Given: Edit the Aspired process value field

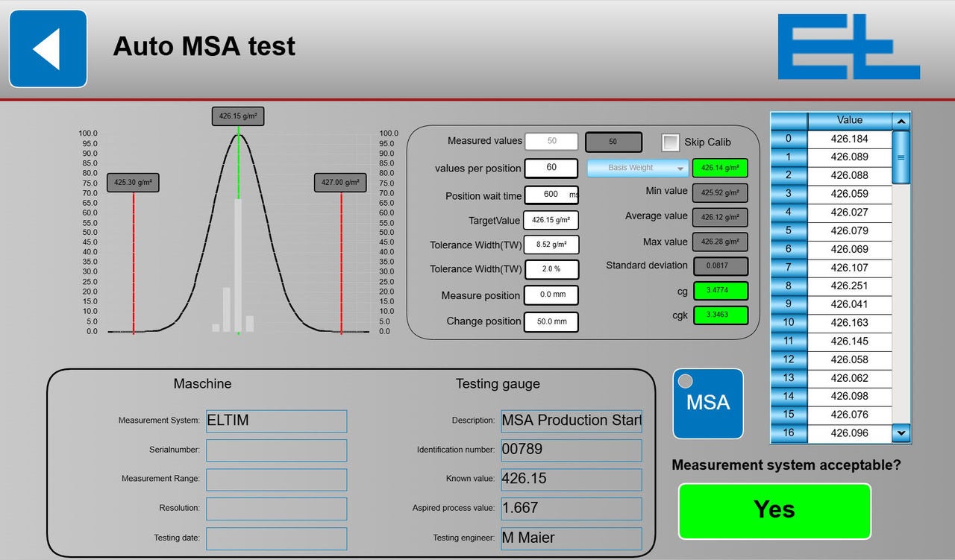Looking at the screenshot, I should tap(572, 509).
